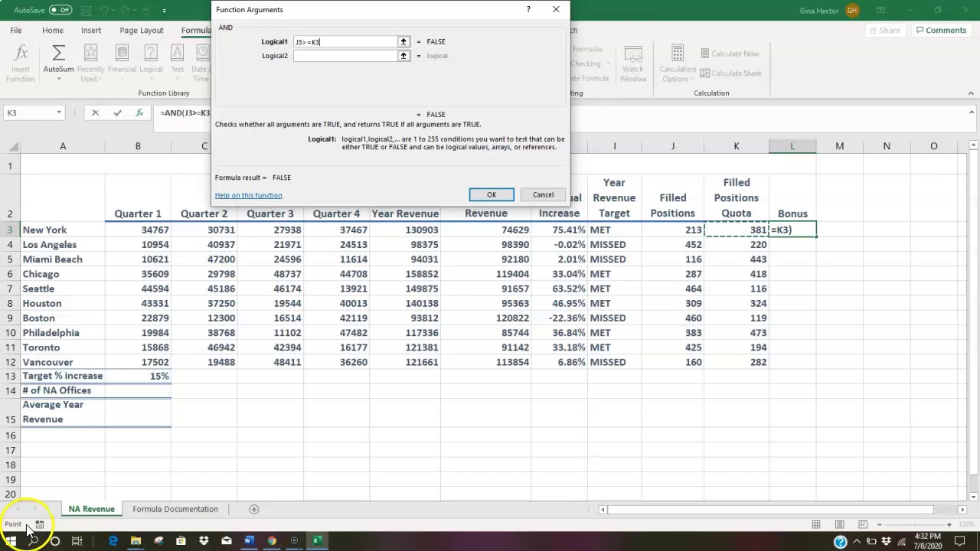Open the Text functions icon

[177, 54]
